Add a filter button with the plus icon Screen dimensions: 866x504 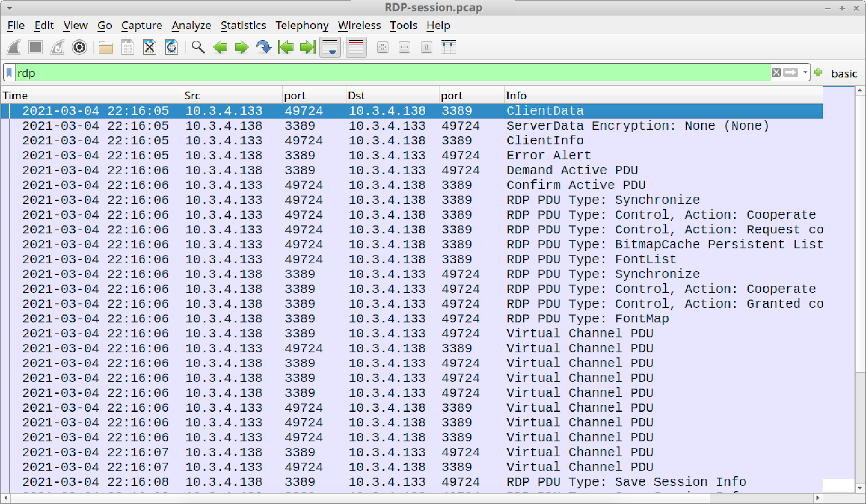tap(819, 73)
